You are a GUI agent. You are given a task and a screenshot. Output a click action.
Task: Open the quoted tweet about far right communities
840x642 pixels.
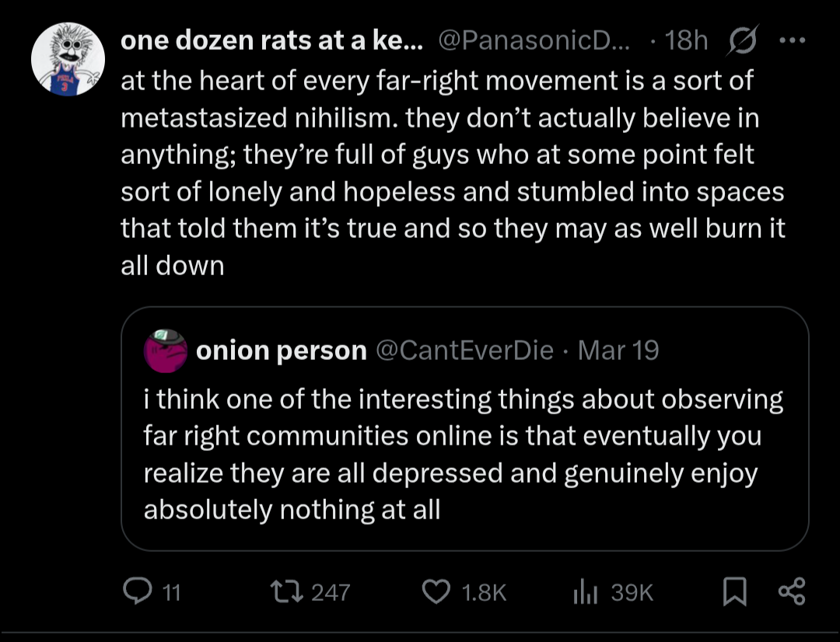(x=464, y=454)
